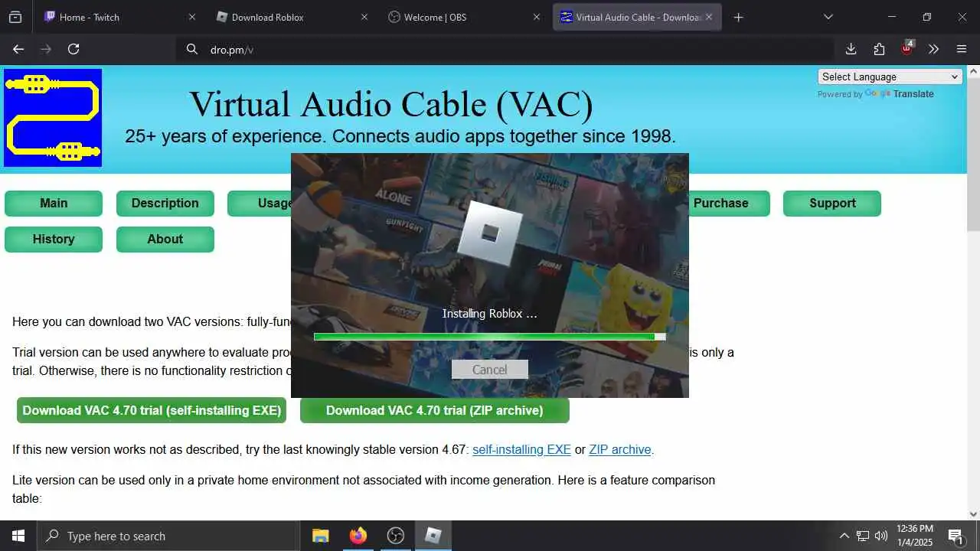Open the Support navigation button

832,204
